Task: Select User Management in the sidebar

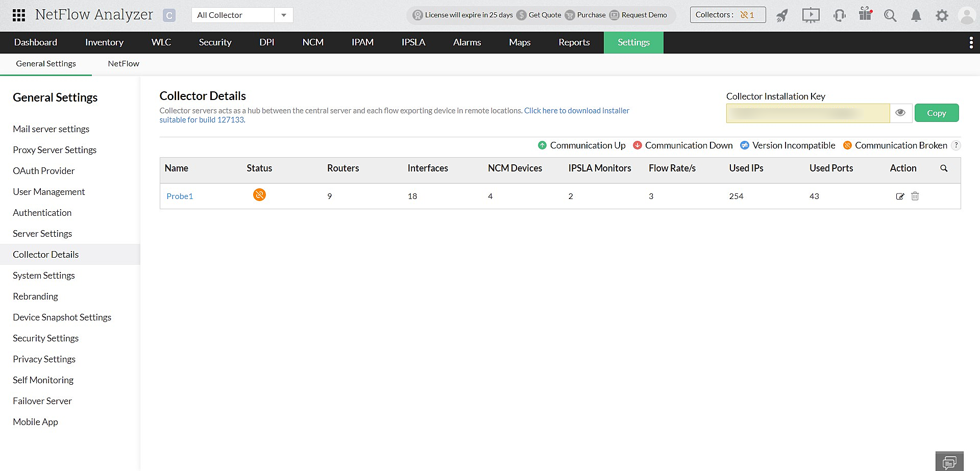Action: (x=49, y=192)
